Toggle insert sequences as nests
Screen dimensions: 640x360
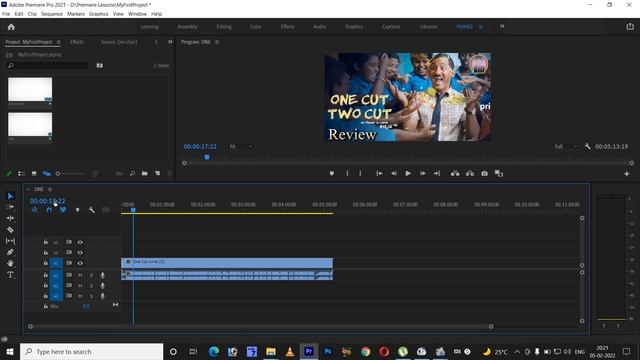(35, 210)
